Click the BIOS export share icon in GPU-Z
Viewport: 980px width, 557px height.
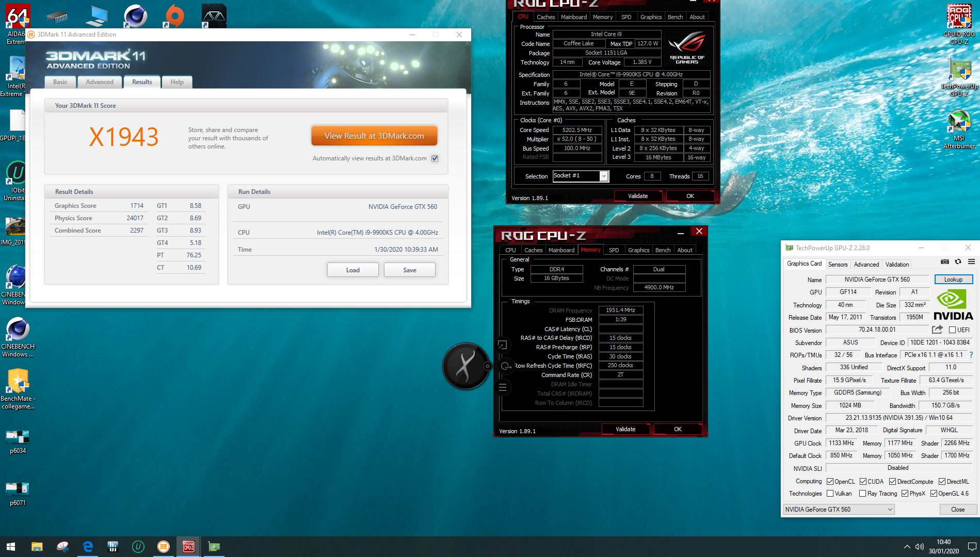(937, 330)
